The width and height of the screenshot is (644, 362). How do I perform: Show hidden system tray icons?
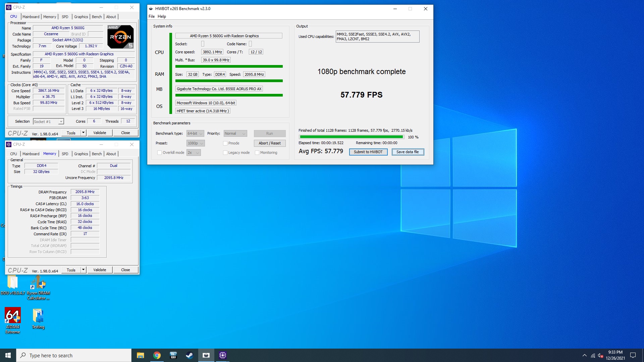pyautogui.click(x=585, y=355)
